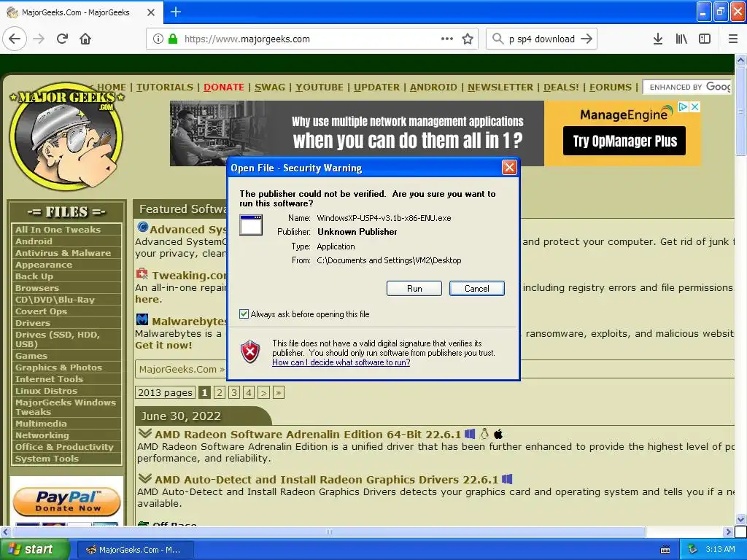Click Try OpManager Plus ad button
The width and height of the screenshot is (747, 560).
pos(624,141)
